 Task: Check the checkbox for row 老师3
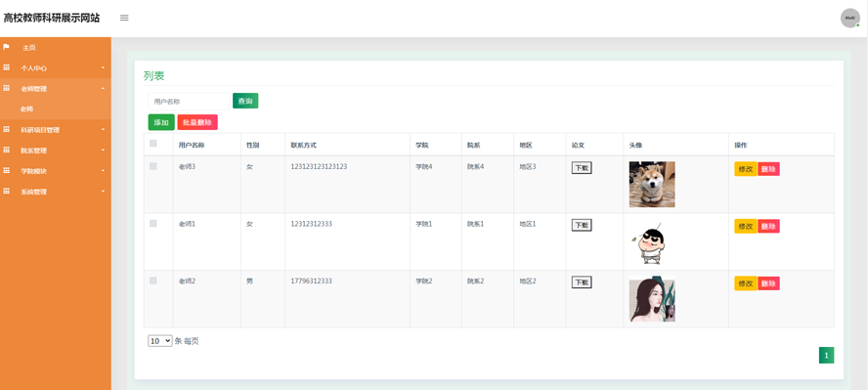153,166
